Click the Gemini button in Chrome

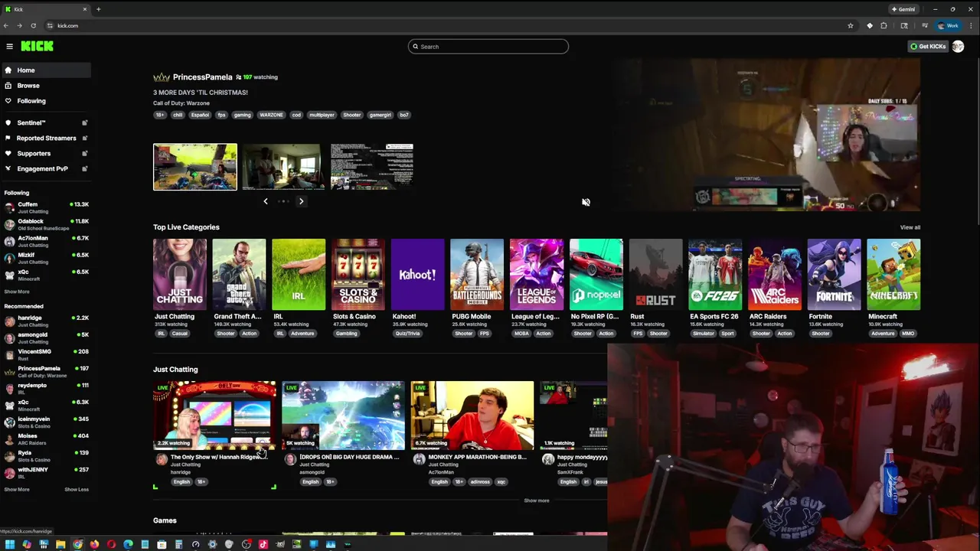(x=903, y=9)
